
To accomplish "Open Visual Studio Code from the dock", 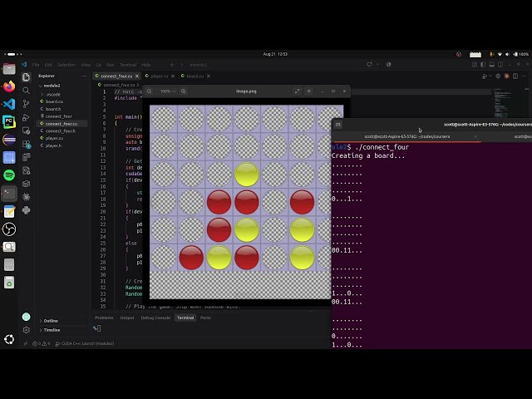I will pyautogui.click(x=9, y=104).
